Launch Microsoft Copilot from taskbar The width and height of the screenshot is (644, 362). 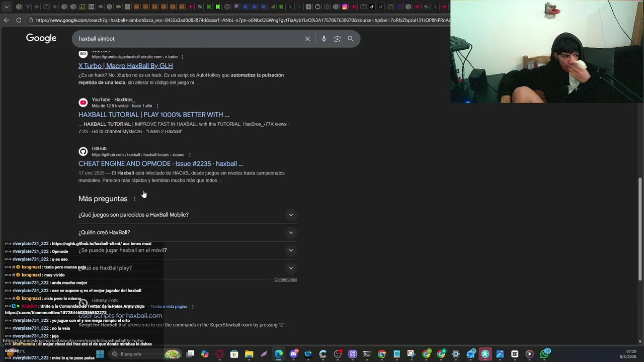click(x=205, y=354)
